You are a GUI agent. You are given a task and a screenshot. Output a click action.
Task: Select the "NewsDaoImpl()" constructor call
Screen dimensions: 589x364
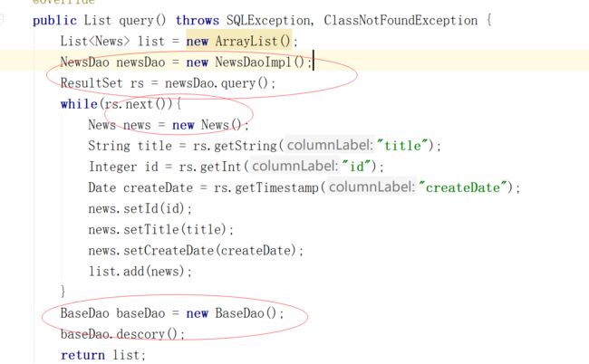(260, 62)
